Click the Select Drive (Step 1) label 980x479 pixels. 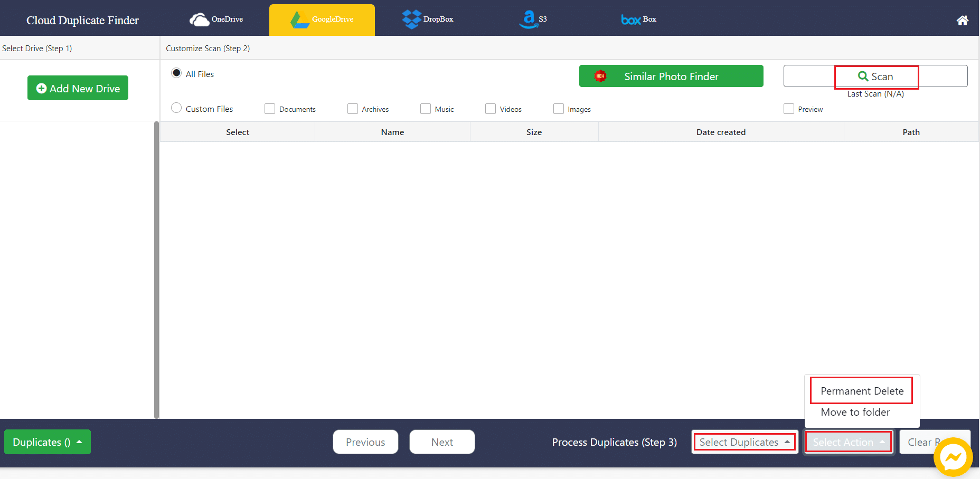pos(37,48)
